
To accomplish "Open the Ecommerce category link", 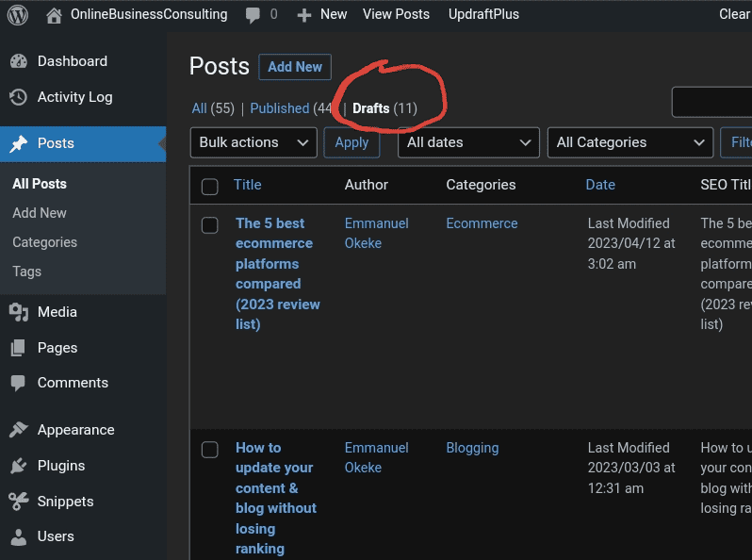I will 482,223.
